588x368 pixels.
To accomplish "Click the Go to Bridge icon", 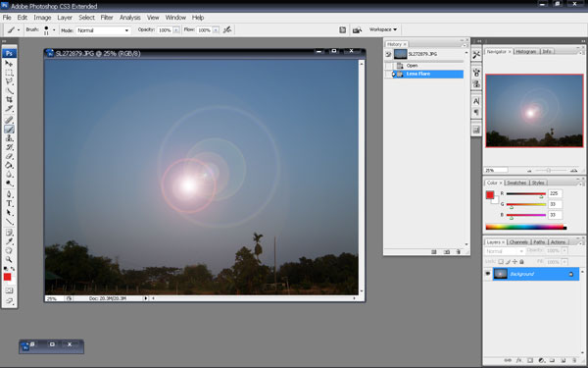I will pos(357,30).
